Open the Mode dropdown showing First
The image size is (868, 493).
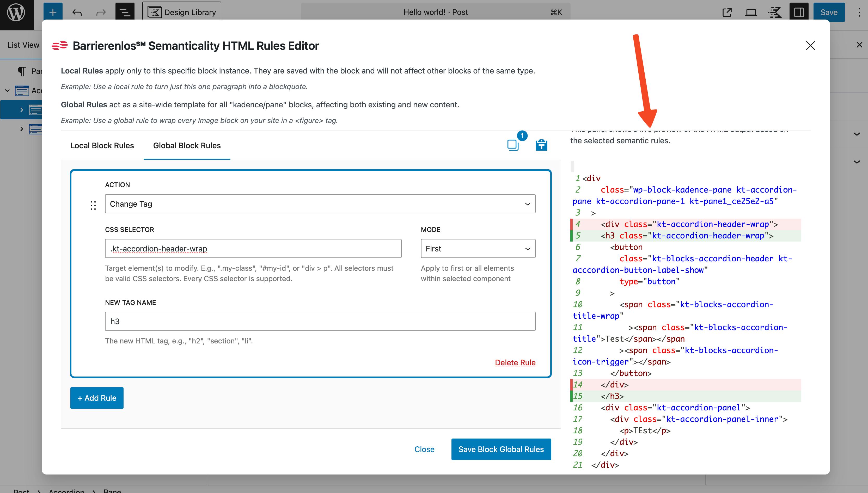click(478, 248)
